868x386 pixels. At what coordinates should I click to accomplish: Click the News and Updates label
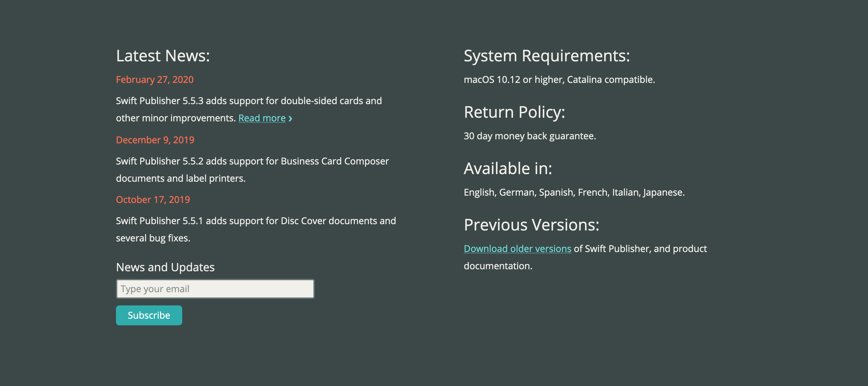[165, 267]
